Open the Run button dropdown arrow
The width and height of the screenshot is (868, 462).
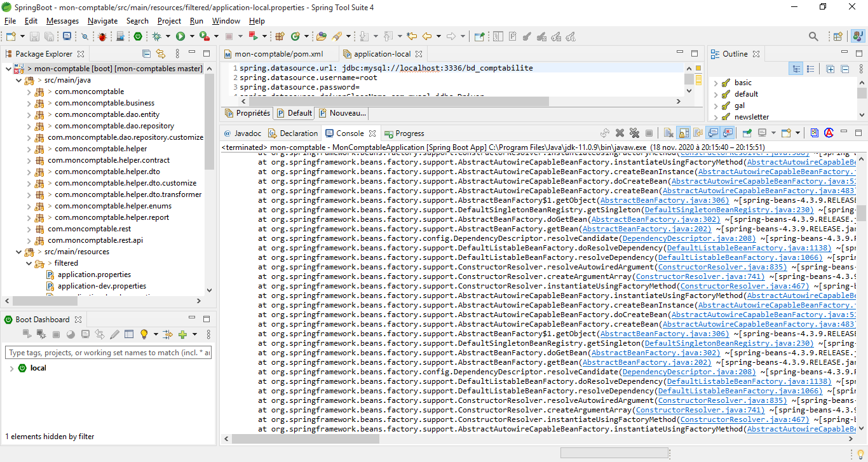click(x=191, y=37)
